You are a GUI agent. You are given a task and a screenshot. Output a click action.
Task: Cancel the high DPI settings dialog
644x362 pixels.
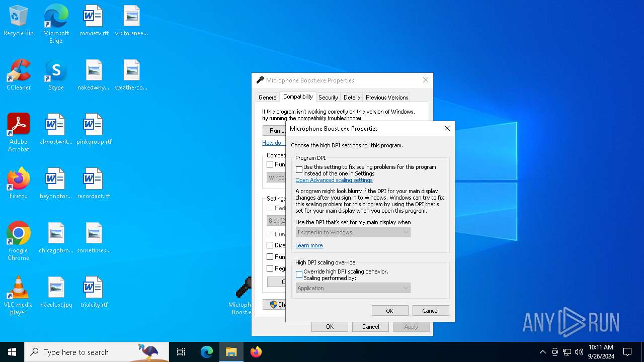(x=431, y=311)
